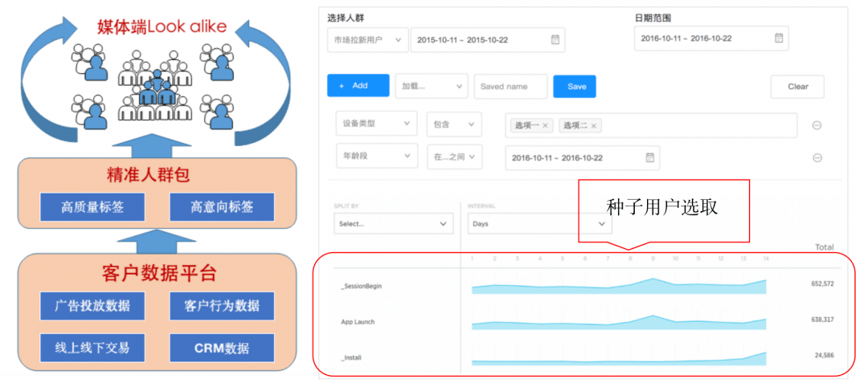The height and width of the screenshot is (383, 868).
Task: Click the _SessionBegin row label
Action: coord(362,287)
